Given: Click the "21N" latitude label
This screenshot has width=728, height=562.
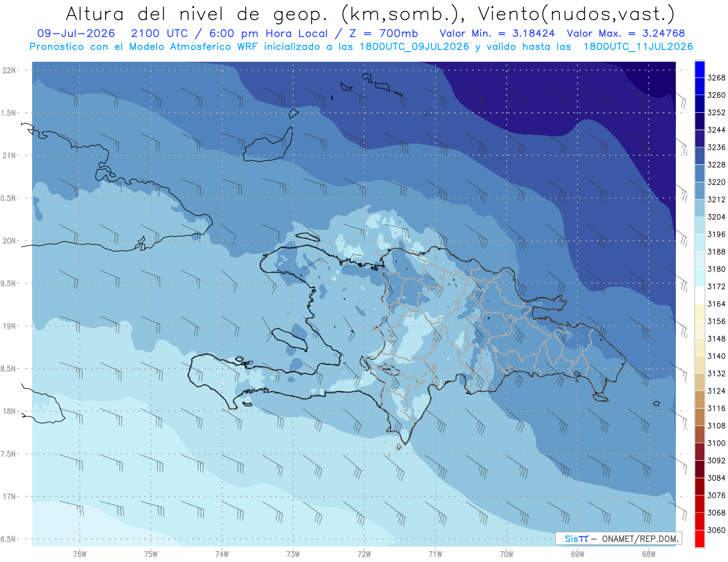Looking at the screenshot, I should (x=9, y=155).
